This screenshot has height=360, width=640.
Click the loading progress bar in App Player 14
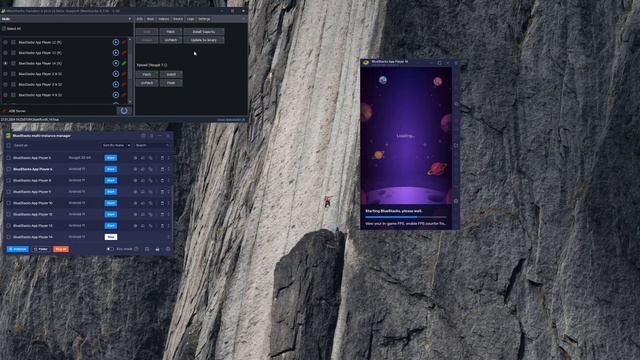(x=406, y=217)
